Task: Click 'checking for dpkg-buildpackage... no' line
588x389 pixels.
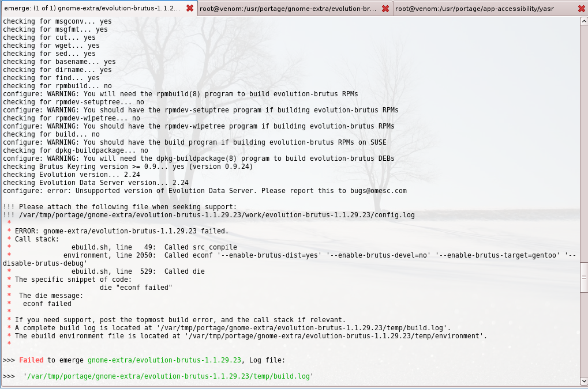Action: click(76, 150)
